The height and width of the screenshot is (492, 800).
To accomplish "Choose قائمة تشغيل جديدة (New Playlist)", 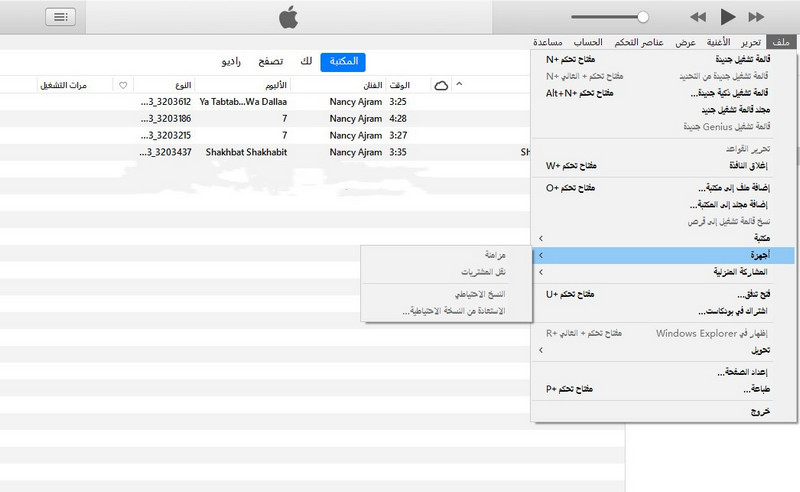I will pyautogui.click(x=663, y=59).
